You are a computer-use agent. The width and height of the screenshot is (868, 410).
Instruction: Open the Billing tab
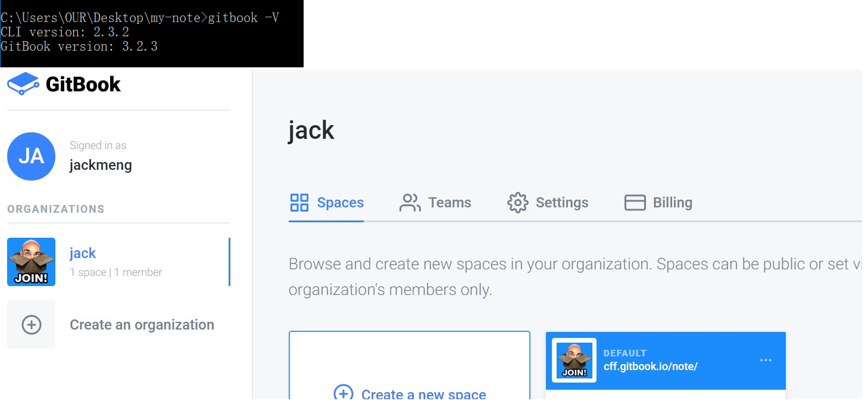(x=658, y=203)
